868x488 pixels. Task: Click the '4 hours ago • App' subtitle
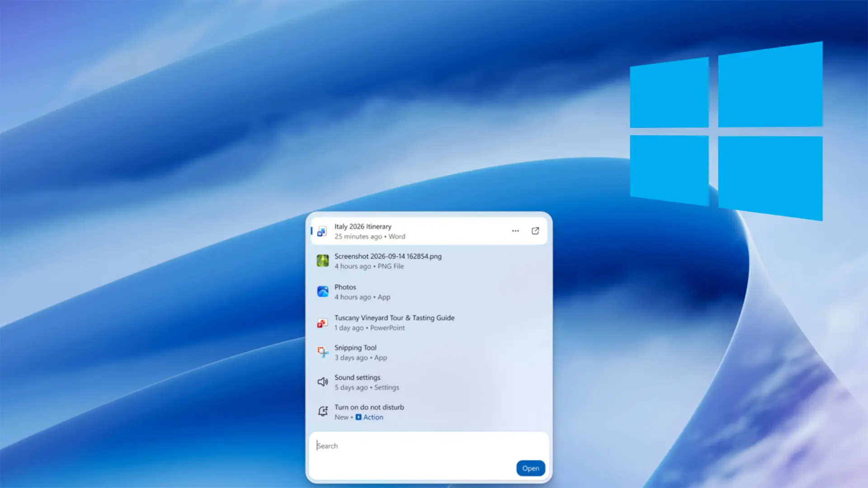pos(363,297)
